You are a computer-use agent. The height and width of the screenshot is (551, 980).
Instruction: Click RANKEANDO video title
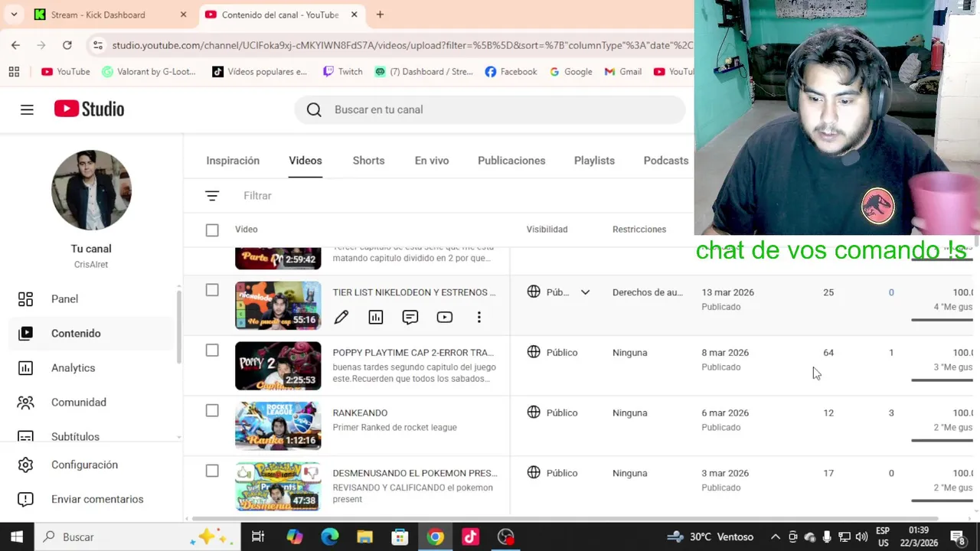(360, 413)
